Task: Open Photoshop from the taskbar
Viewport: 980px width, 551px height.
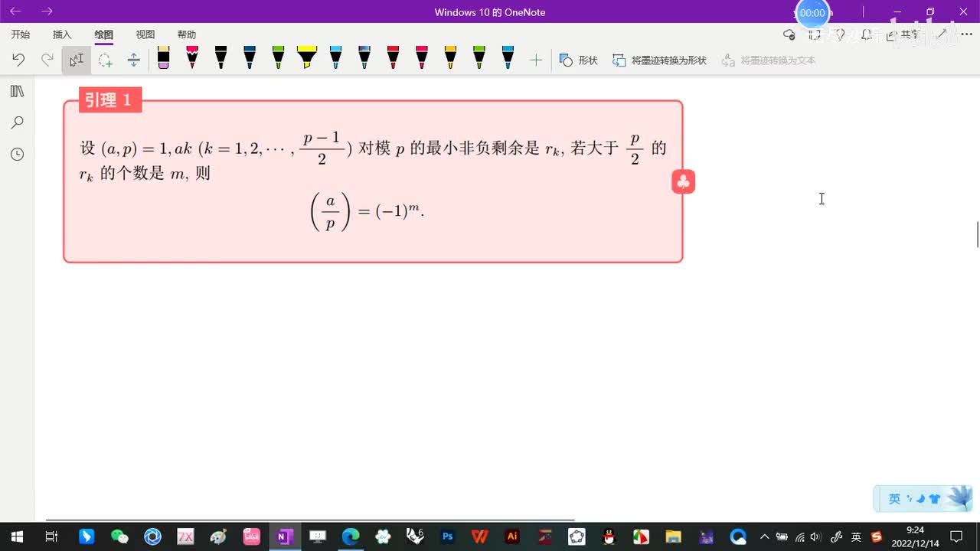Action: click(x=448, y=536)
